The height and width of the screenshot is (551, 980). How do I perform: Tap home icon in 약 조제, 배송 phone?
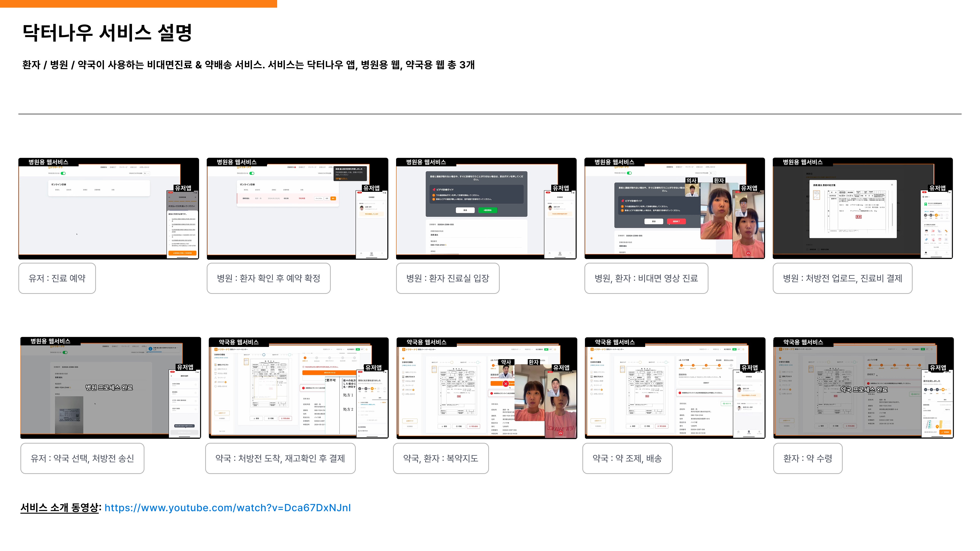tap(738, 432)
